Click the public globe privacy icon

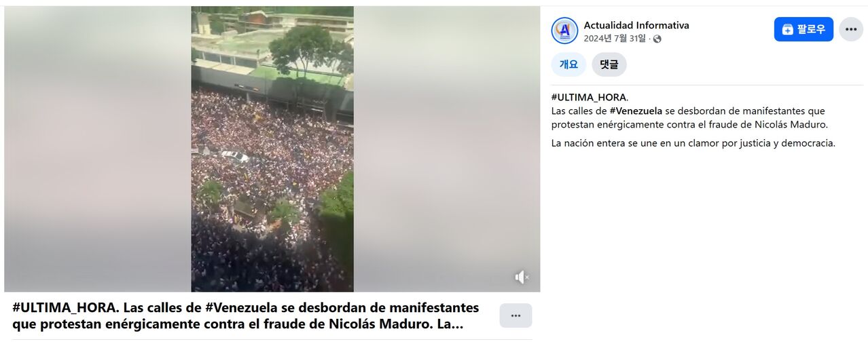(x=657, y=39)
